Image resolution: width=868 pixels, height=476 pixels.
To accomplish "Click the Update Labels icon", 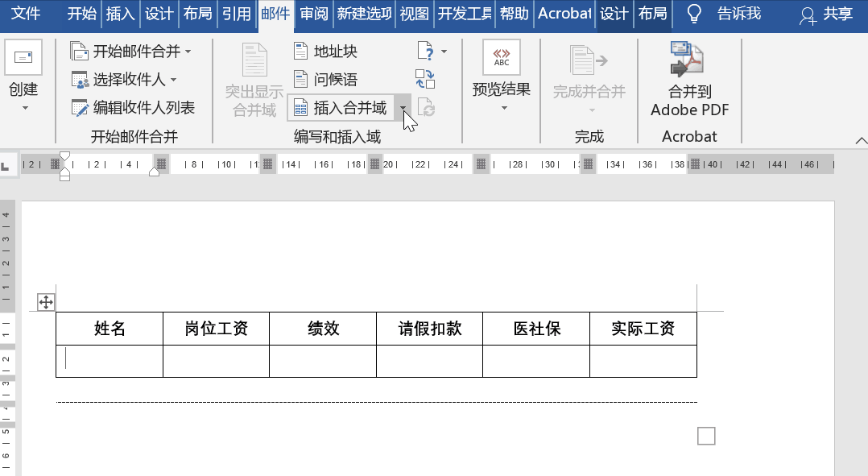I will click(426, 107).
